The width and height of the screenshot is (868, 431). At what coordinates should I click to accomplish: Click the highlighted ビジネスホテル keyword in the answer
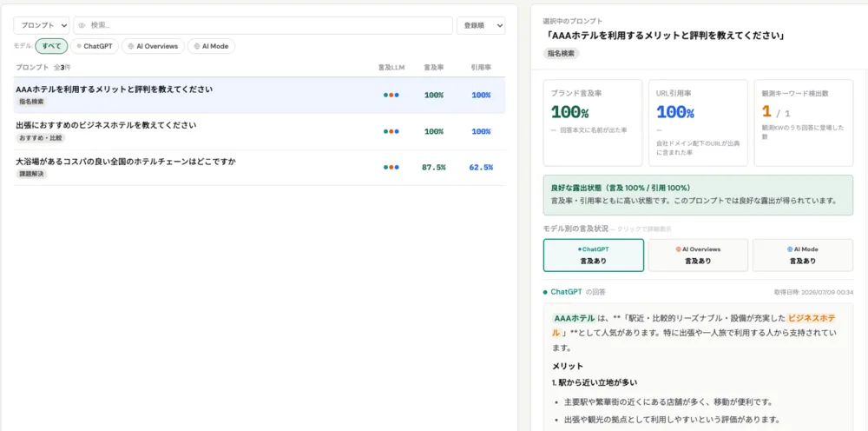(812, 319)
